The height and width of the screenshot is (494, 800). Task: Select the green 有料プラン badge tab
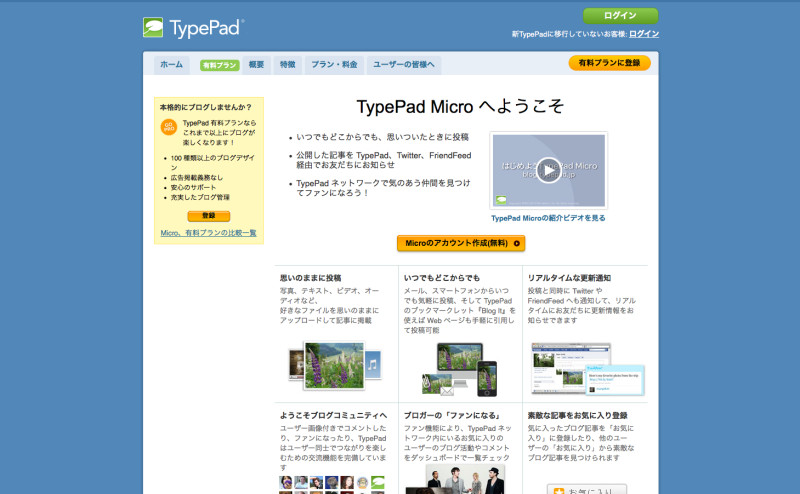219,65
